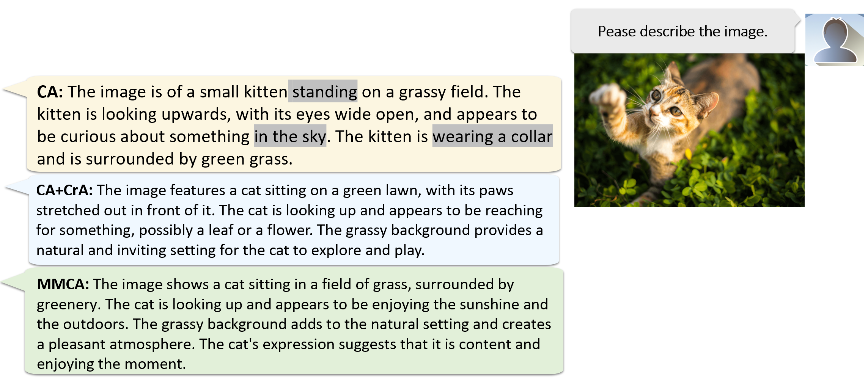Click the tail of the blue CA+CrA bubble
This screenshot has height=378, width=868.
pos(17,187)
